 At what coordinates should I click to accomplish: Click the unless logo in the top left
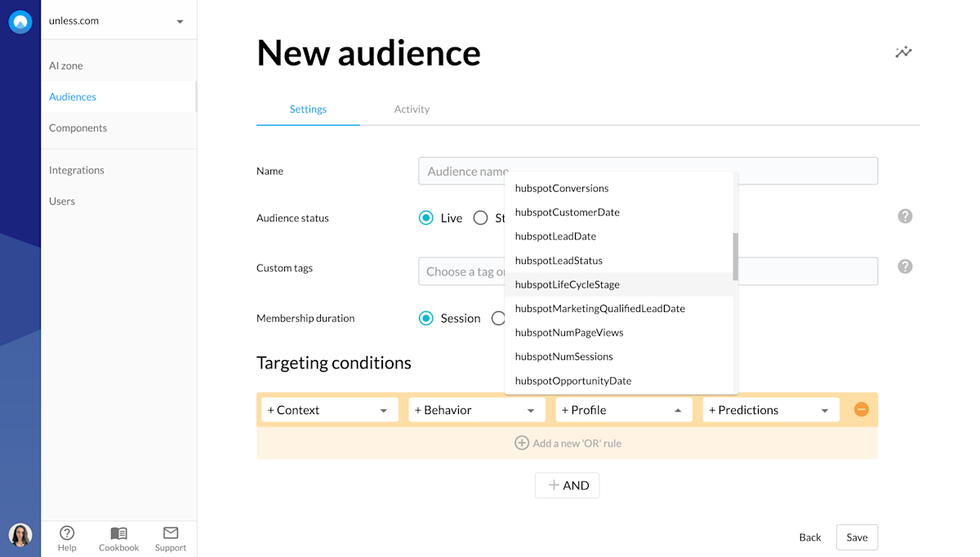[20, 21]
